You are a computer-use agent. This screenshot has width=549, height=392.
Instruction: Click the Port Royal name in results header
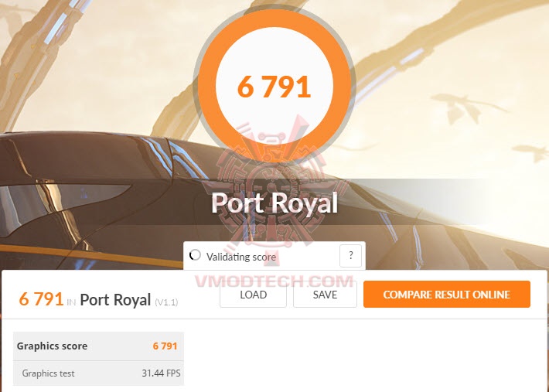[115, 300]
